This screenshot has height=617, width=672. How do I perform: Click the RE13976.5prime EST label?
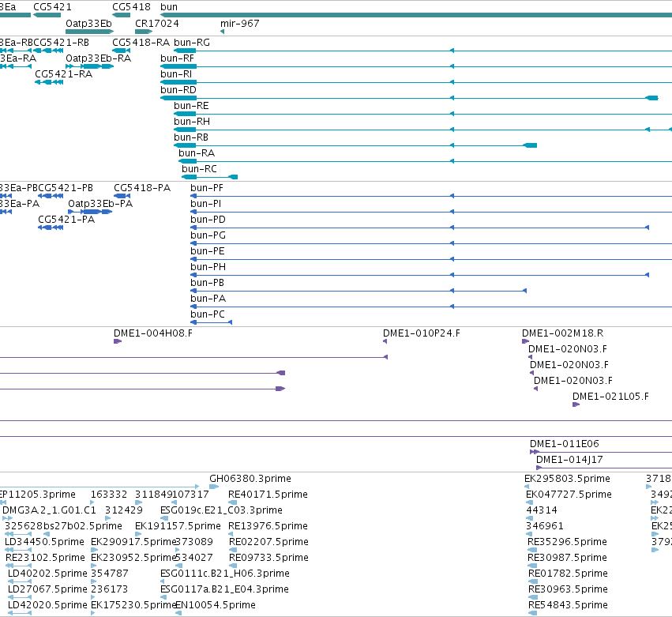[x=268, y=526]
